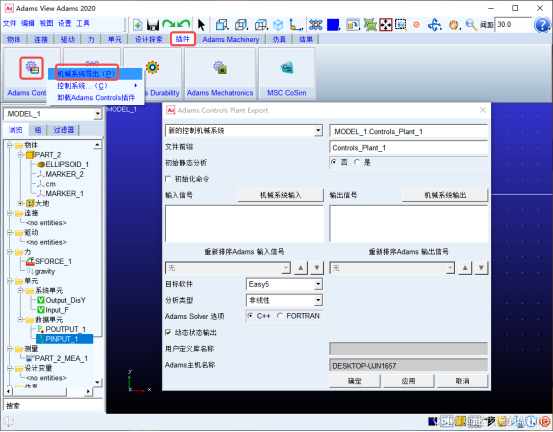553x432 pixels.
Task: Open the Adams Durability plugin icon
Action: (x=152, y=67)
